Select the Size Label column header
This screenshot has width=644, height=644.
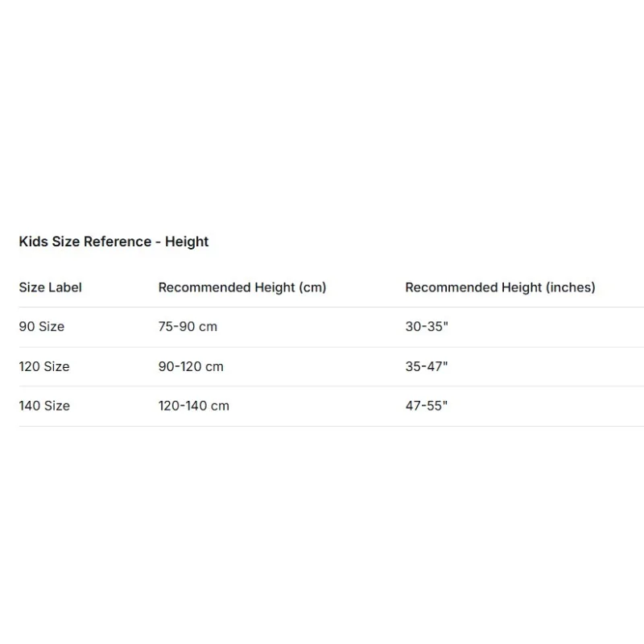(50, 287)
